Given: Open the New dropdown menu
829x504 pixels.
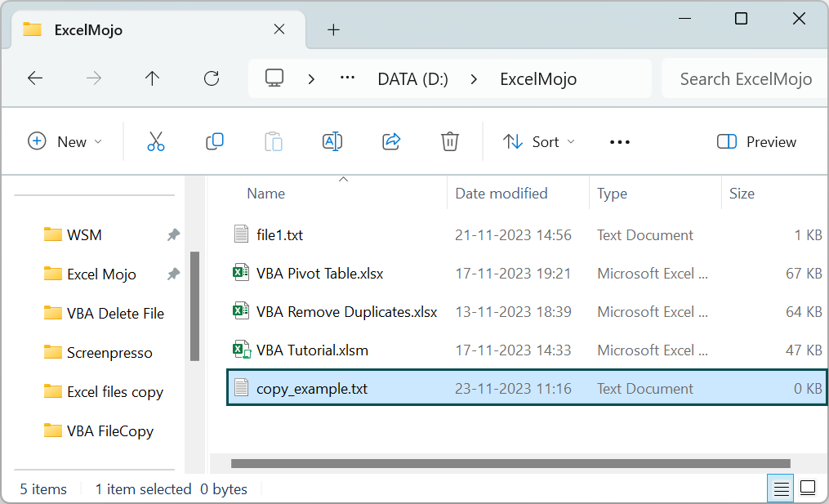Looking at the screenshot, I should tap(65, 142).
